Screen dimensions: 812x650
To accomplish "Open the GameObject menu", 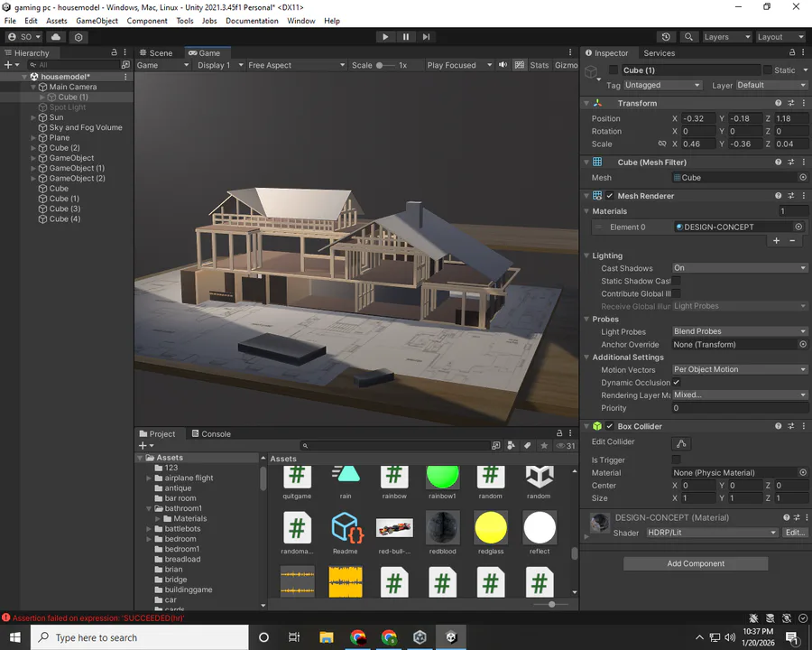I will pyautogui.click(x=97, y=21).
